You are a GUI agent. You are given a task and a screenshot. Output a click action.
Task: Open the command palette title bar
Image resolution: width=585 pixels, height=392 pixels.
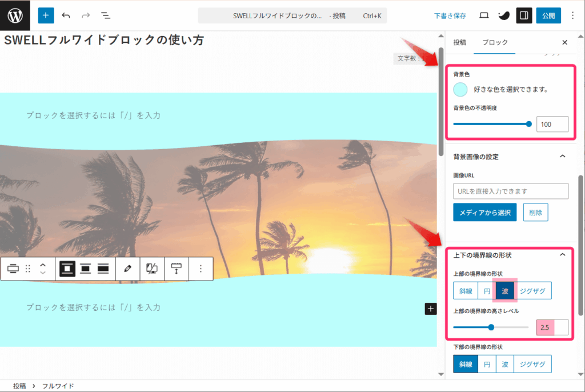point(292,15)
